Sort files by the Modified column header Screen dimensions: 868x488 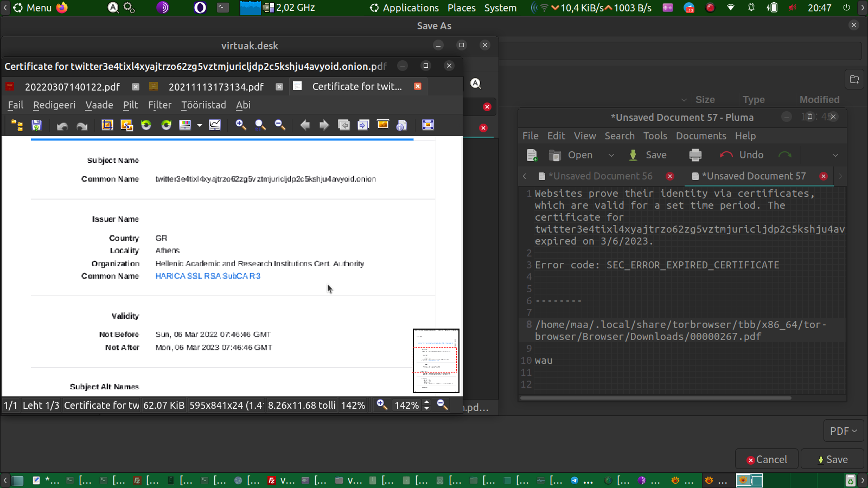(819, 100)
